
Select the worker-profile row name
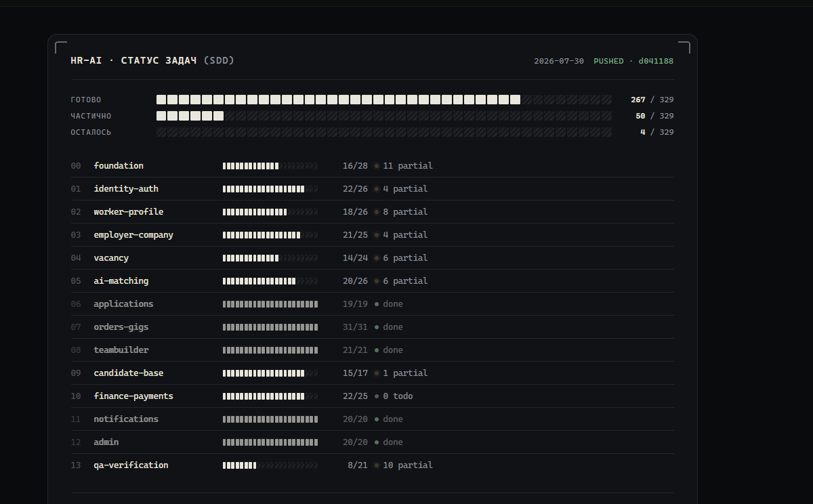[x=129, y=212]
